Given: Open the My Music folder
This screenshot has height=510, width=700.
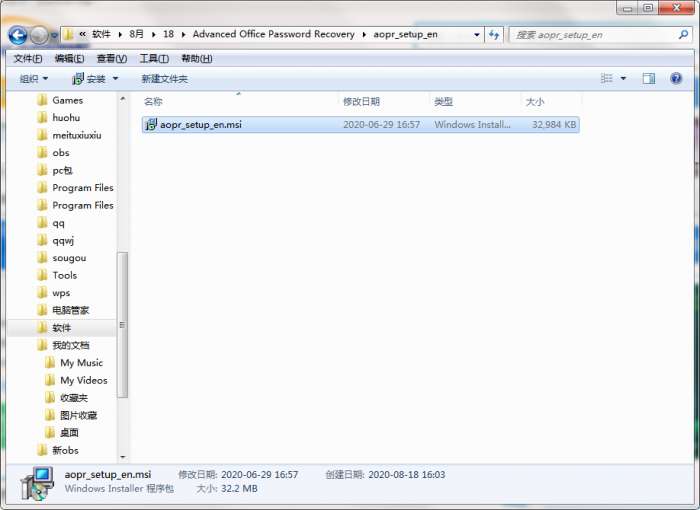Looking at the screenshot, I should click(x=82, y=363).
